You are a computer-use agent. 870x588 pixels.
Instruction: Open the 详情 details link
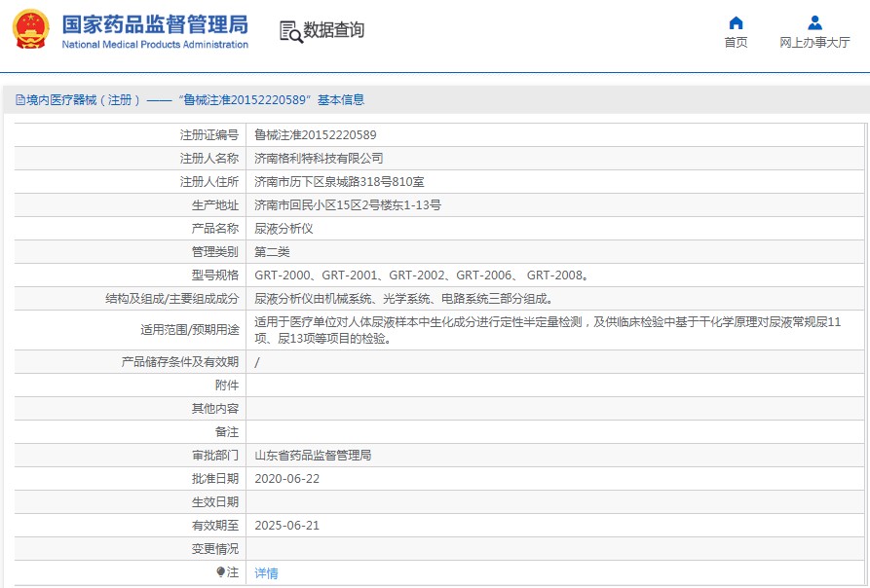click(266, 573)
